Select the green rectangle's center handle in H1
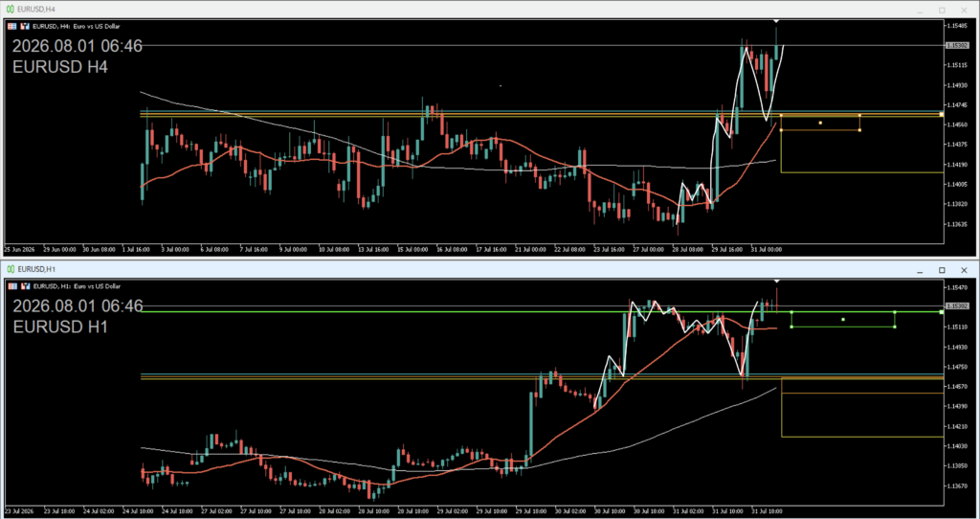Screen dimensions: 980x519 click(842, 320)
